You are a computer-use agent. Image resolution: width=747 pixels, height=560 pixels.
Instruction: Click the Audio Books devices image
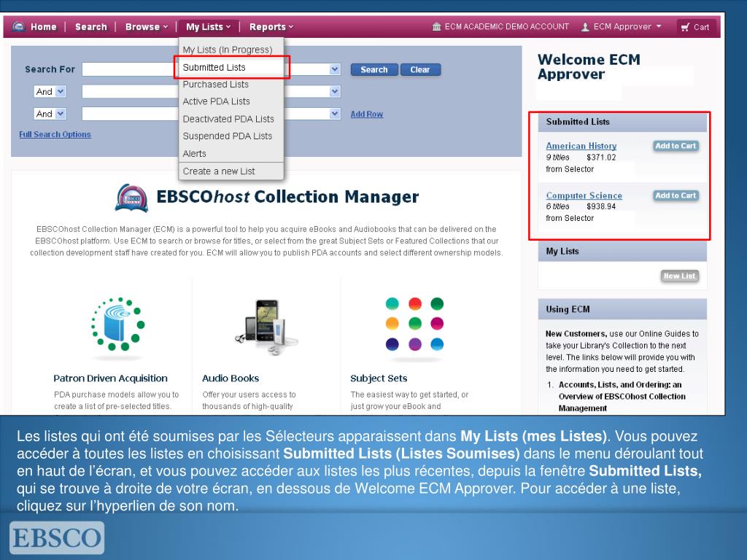pyautogui.click(x=267, y=327)
